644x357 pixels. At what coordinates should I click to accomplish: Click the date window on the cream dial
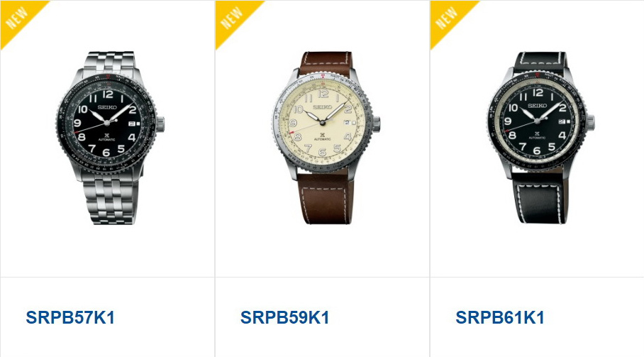350,122
